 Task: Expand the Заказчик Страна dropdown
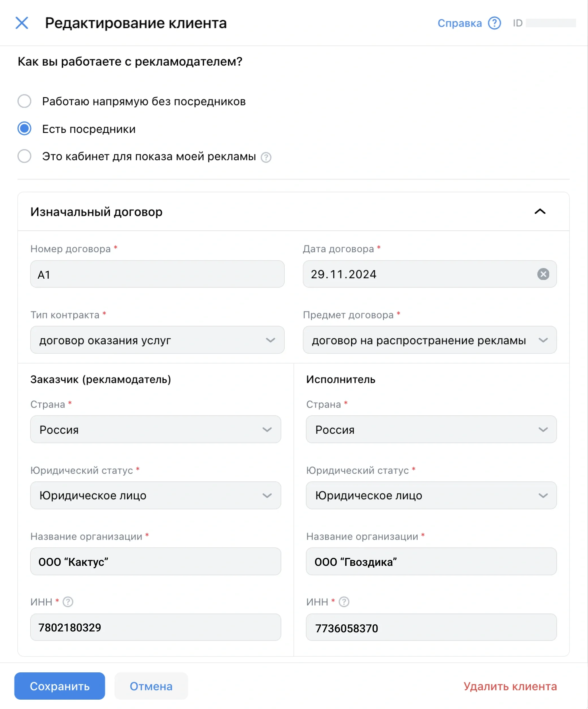coord(155,429)
